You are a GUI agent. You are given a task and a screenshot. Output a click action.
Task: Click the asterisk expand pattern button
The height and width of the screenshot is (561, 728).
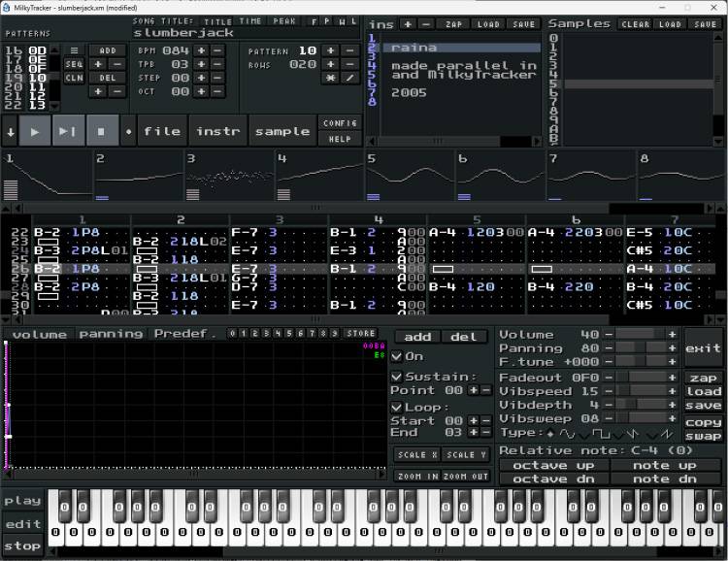coord(331,78)
